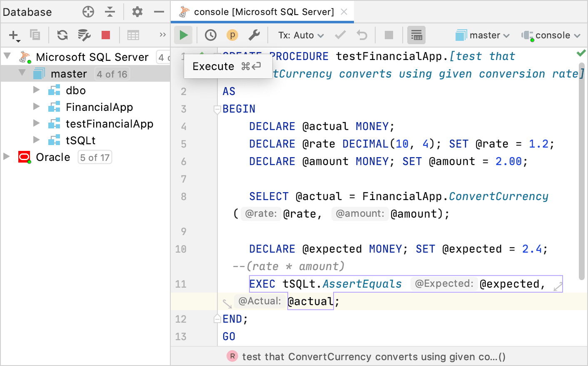Image resolution: width=588 pixels, height=366 pixels.
Task: Click the Execute ⌘⏎ popup button
Action: tap(228, 66)
